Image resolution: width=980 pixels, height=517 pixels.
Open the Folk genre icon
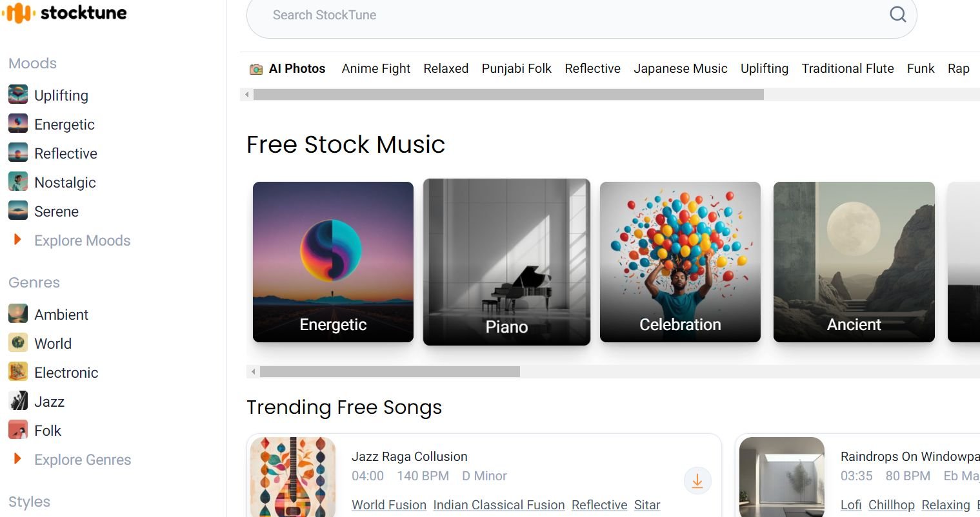pos(18,430)
